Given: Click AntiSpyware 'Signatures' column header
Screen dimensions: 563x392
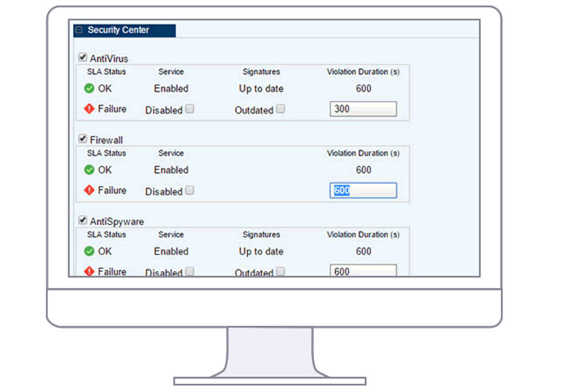Looking at the screenshot, I should [261, 234].
